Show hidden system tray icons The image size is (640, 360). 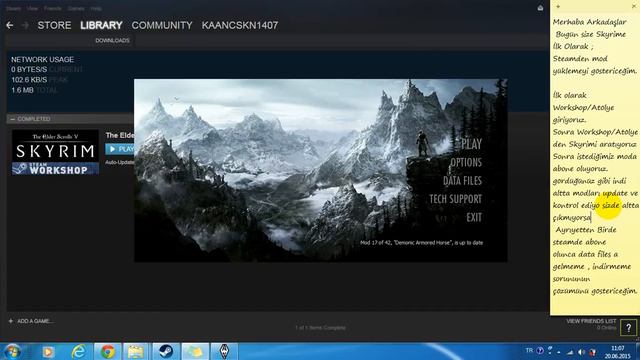[559, 352]
